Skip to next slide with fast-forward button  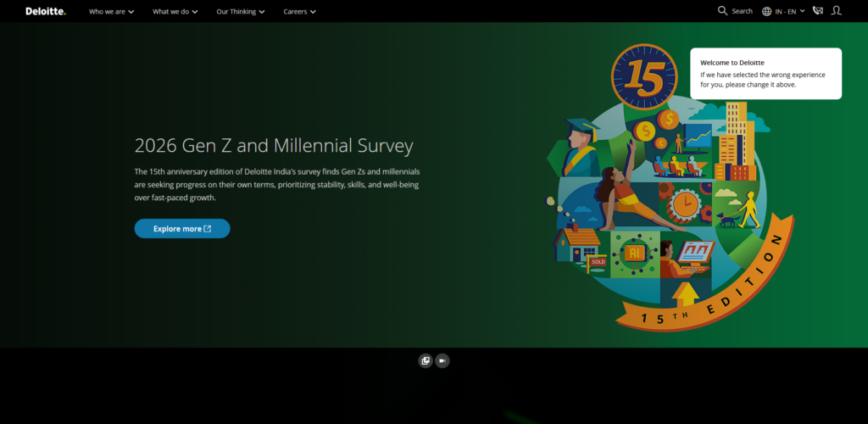pyautogui.click(x=442, y=361)
